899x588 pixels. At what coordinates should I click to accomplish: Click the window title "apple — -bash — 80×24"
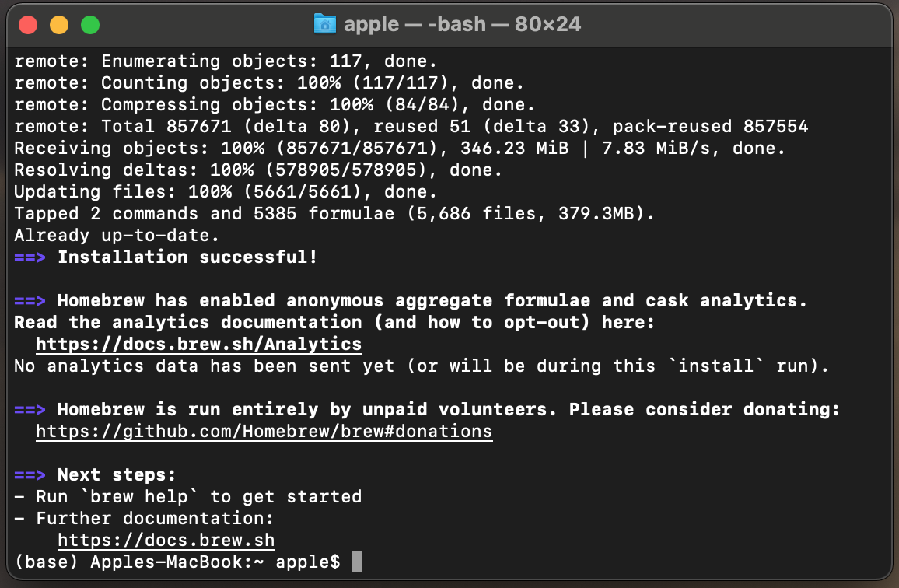[x=462, y=24]
